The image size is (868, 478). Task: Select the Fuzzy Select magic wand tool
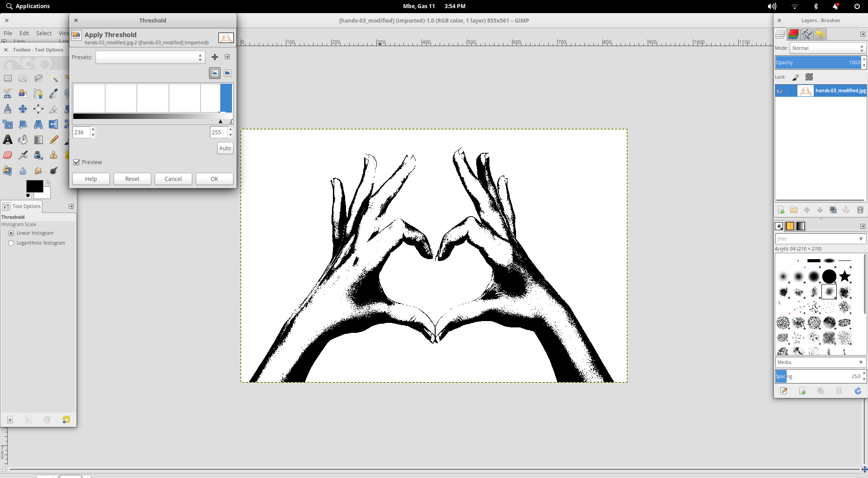point(54,78)
